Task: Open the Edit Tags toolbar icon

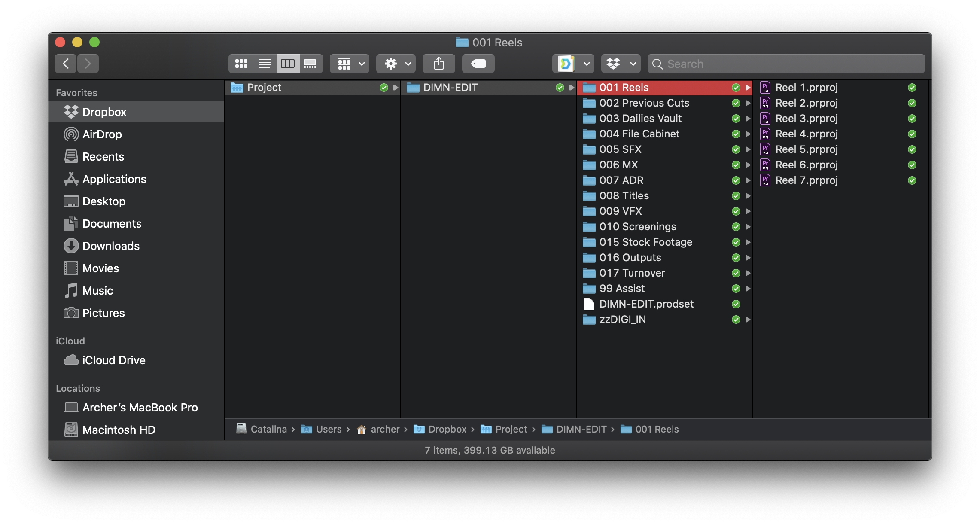Action: point(478,63)
